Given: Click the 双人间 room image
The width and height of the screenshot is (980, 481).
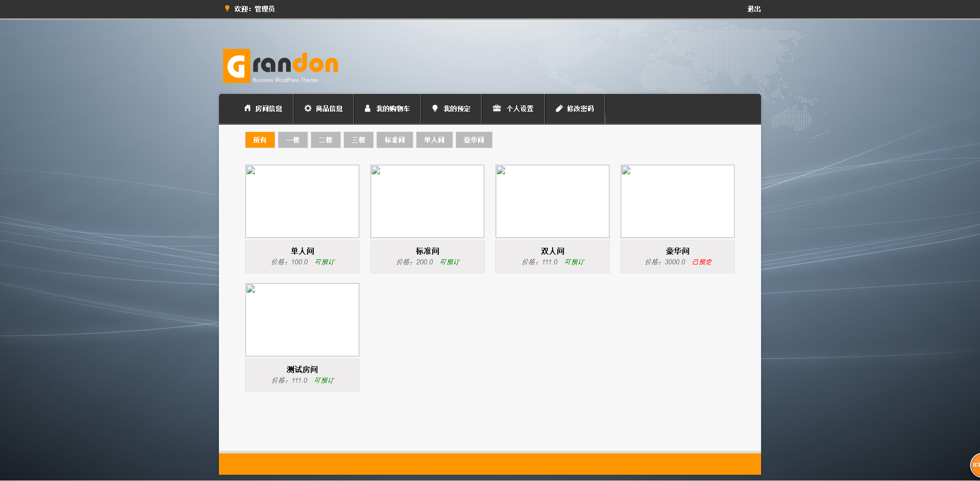Looking at the screenshot, I should (x=553, y=201).
